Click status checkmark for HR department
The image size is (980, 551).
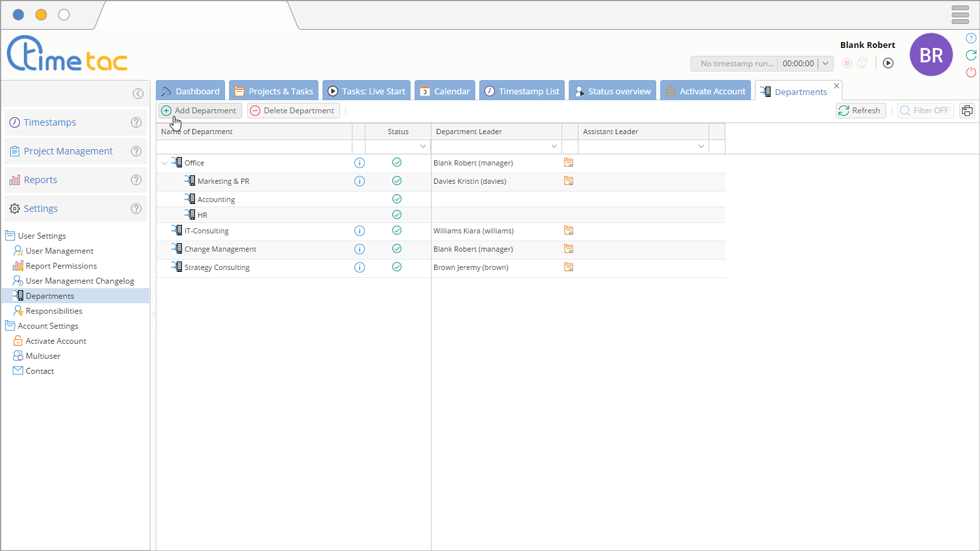pos(397,214)
